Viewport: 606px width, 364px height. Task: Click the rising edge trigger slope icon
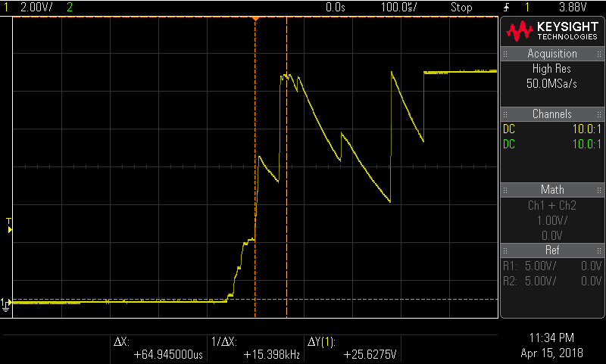coord(505,8)
